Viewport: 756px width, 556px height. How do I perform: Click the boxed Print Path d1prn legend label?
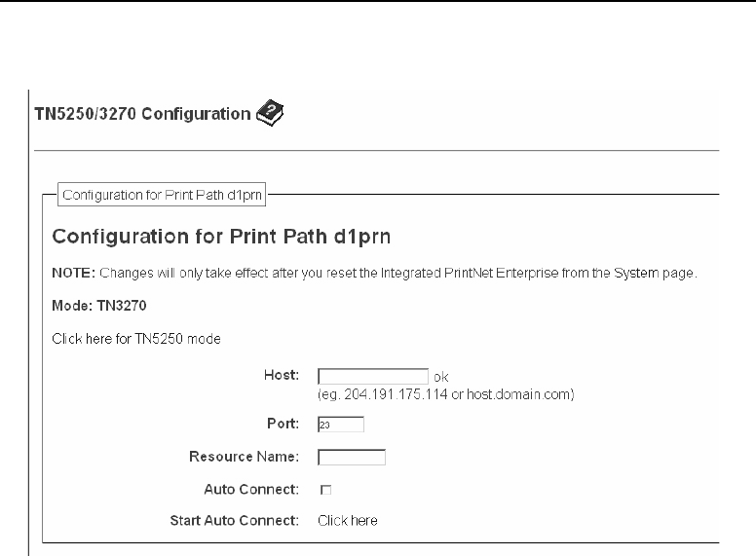[x=163, y=194]
